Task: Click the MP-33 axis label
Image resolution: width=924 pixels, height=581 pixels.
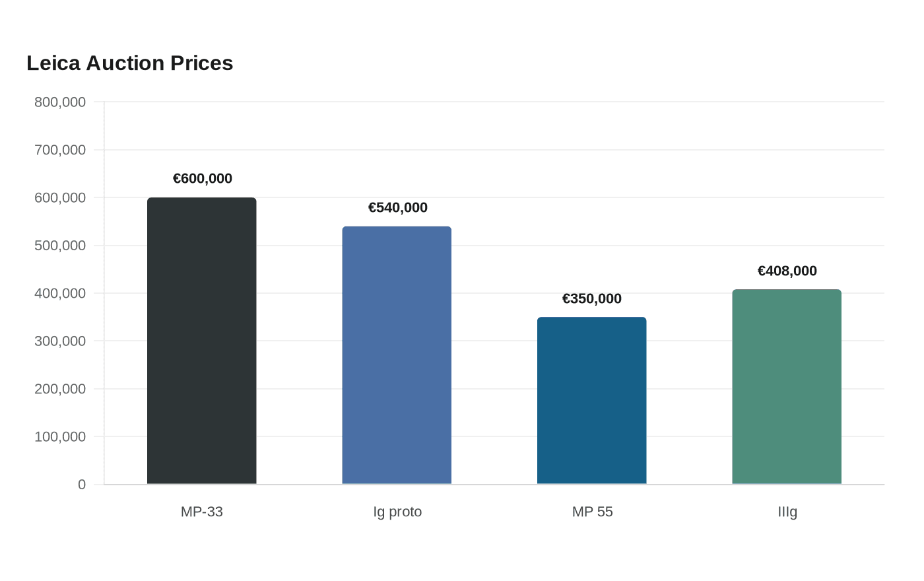Action: pyautogui.click(x=202, y=512)
